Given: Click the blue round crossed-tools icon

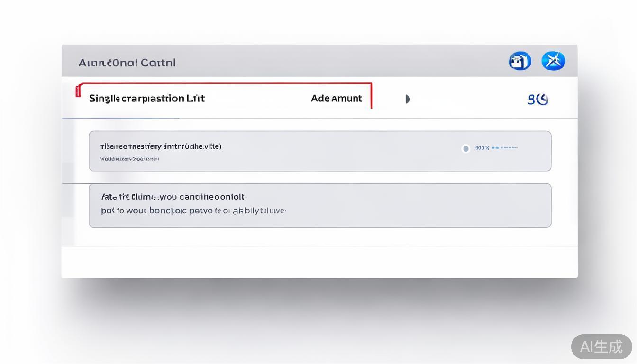Looking at the screenshot, I should [553, 61].
